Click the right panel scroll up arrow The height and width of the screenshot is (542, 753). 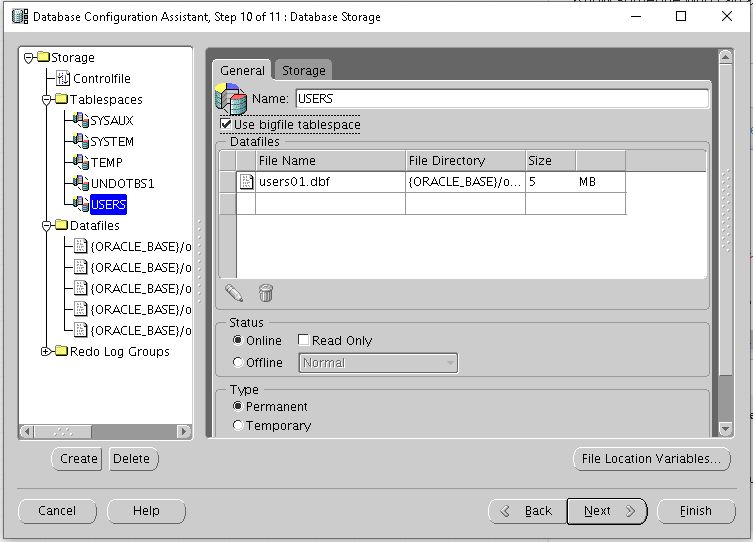725,57
